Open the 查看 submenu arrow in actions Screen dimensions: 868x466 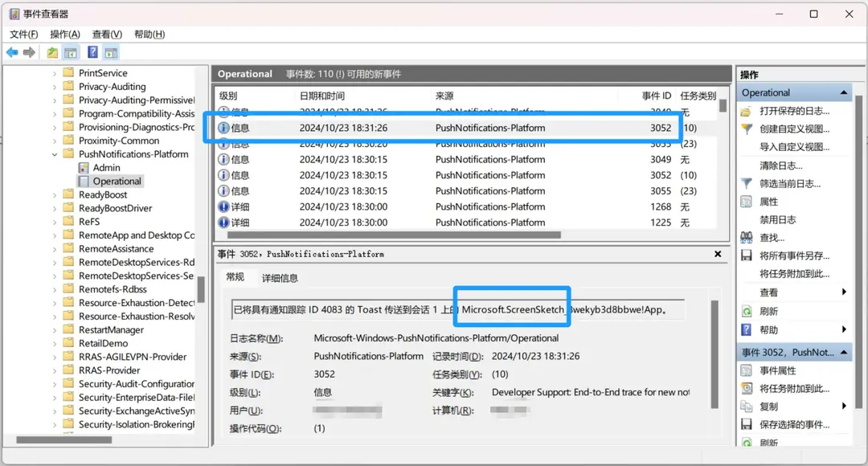coord(844,292)
